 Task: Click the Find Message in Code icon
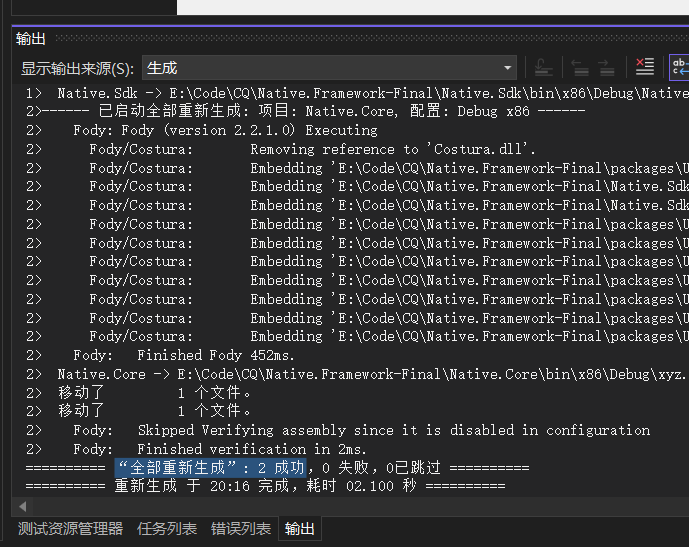pos(544,68)
